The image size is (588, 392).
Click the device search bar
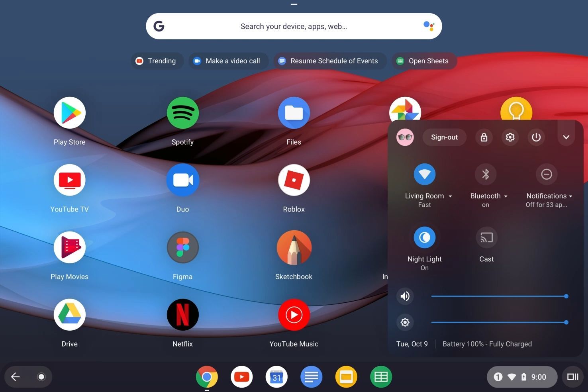pyautogui.click(x=294, y=26)
